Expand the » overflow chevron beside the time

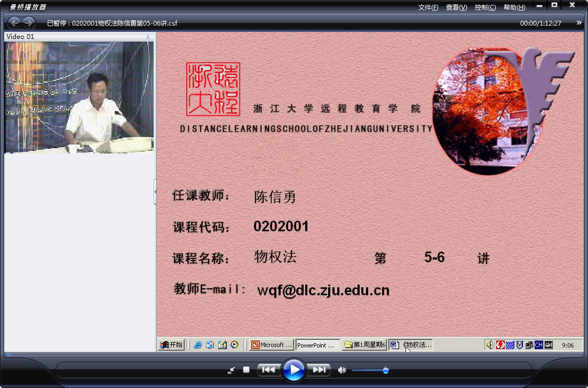point(579,23)
